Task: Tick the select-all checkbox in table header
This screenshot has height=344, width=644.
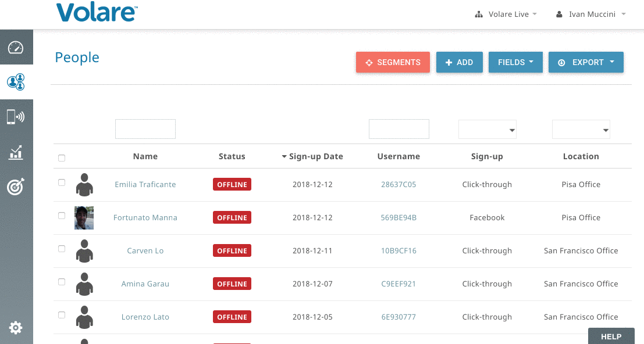Action: click(x=62, y=158)
